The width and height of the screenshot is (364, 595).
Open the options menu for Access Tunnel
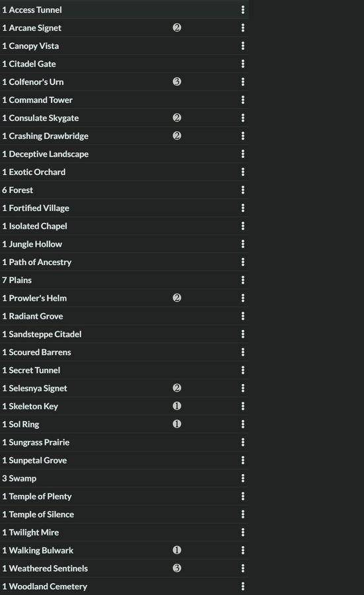pyautogui.click(x=242, y=10)
